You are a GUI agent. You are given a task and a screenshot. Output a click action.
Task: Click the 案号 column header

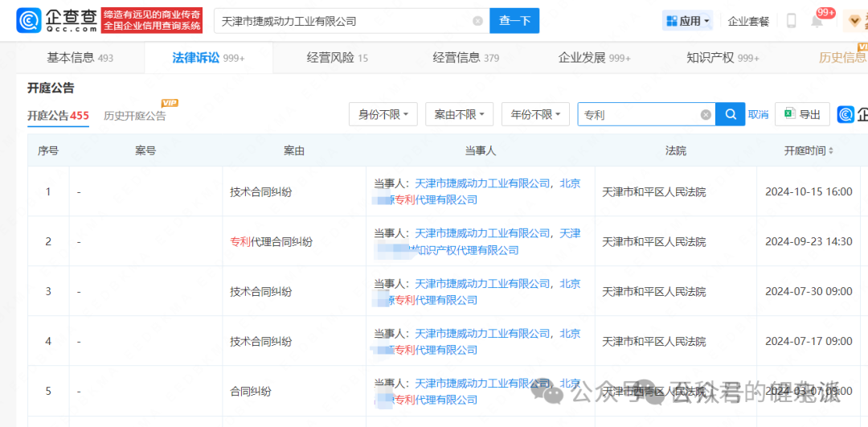(x=145, y=150)
